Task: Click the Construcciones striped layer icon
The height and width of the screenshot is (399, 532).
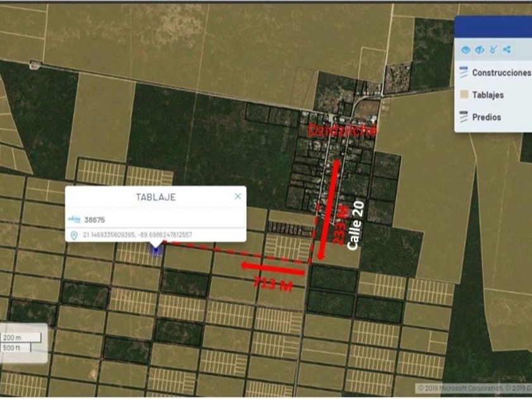Action: point(464,73)
